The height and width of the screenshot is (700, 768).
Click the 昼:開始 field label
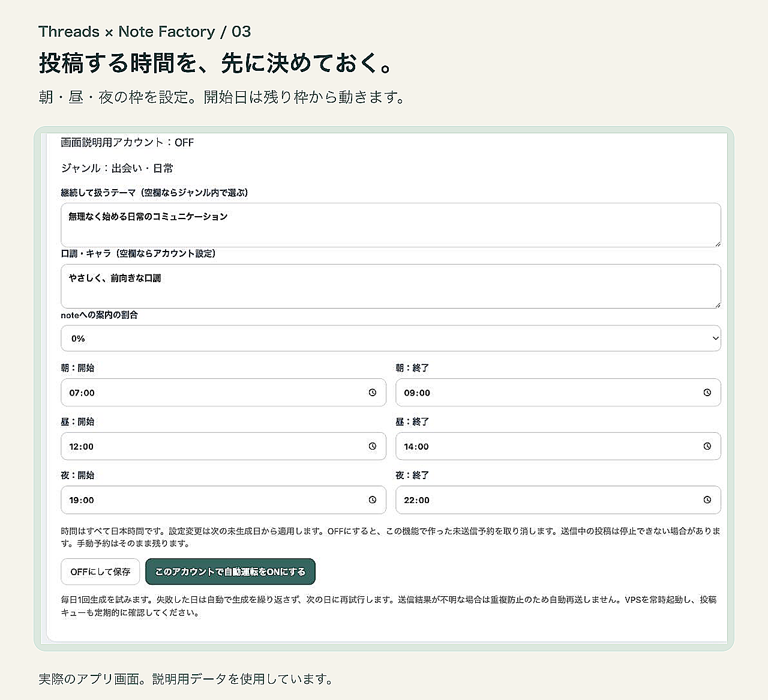pyautogui.click(x=77, y=421)
